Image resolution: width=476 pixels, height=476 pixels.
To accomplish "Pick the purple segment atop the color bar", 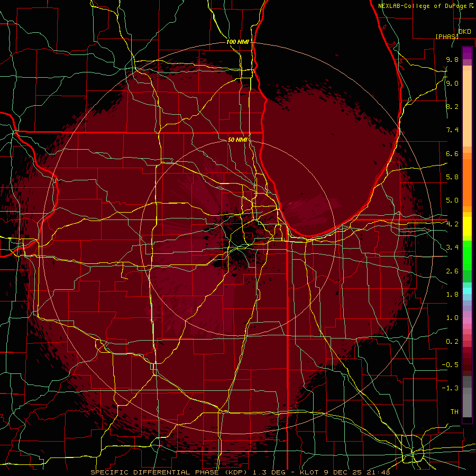I will point(467,53).
